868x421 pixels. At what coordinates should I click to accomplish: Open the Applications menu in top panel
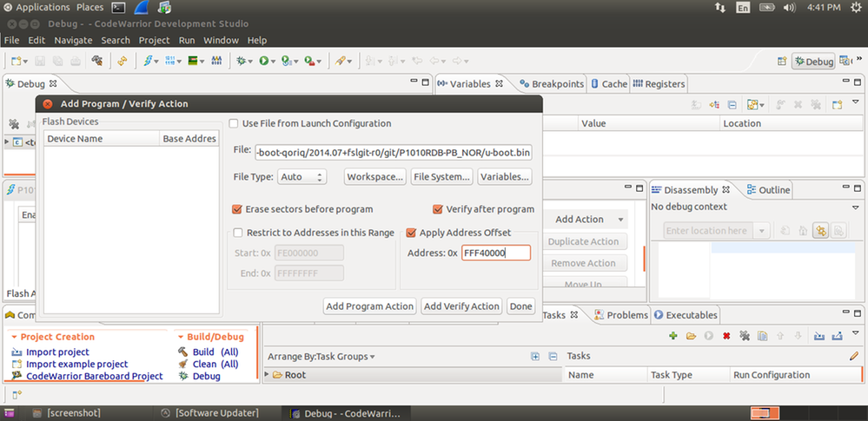click(43, 7)
